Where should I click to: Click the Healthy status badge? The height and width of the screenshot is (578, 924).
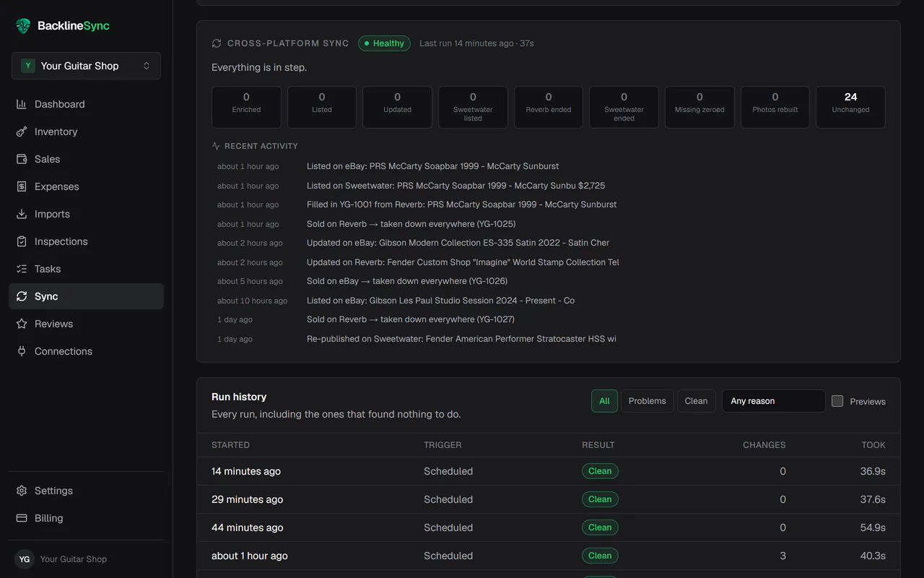coord(384,43)
